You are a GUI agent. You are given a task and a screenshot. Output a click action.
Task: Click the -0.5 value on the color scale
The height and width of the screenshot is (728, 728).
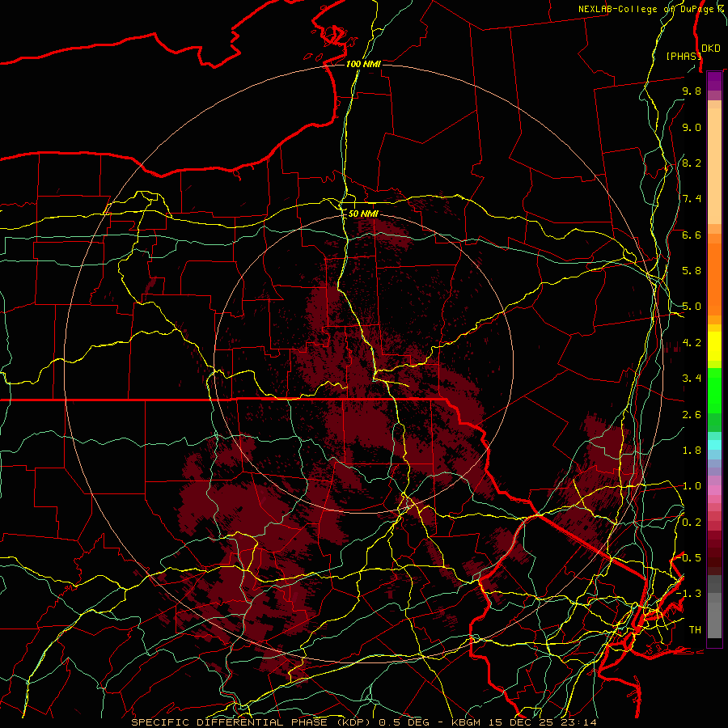coord(689,558)
